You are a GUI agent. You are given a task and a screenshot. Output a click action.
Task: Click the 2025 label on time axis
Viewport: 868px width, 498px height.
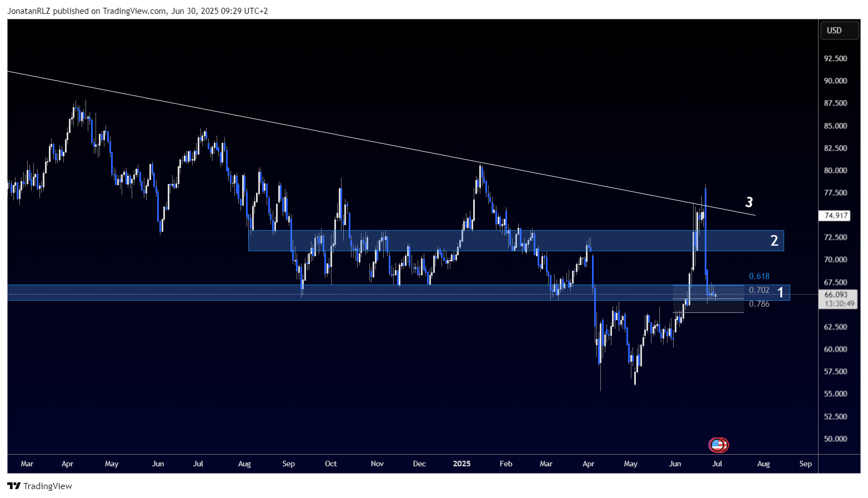point(461,464)
